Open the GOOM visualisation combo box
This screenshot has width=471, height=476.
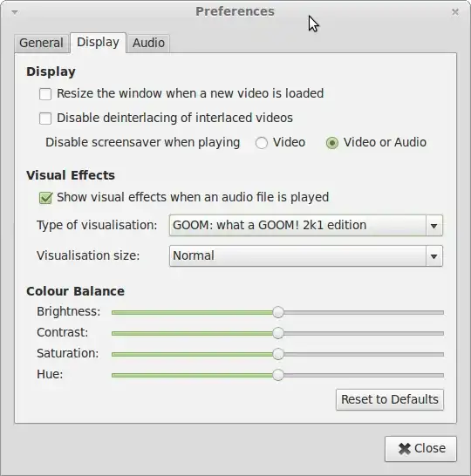click(306, 226)
